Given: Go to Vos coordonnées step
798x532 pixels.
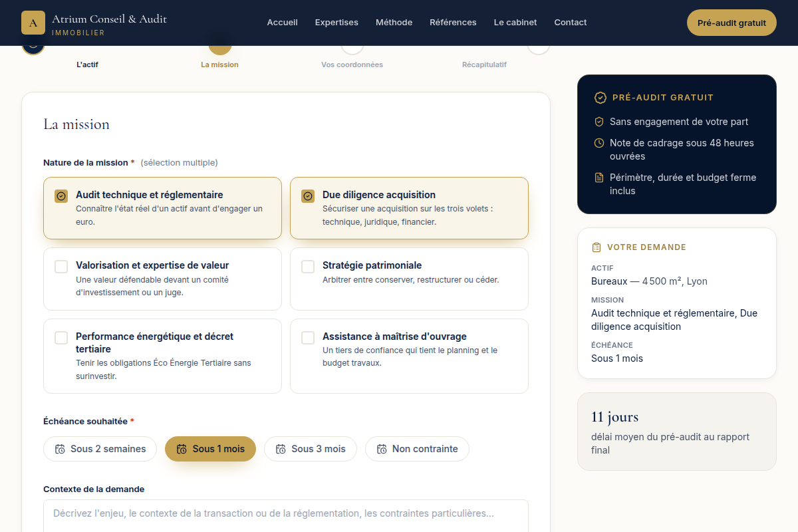Looking at the screenshot, I should 352,65.
